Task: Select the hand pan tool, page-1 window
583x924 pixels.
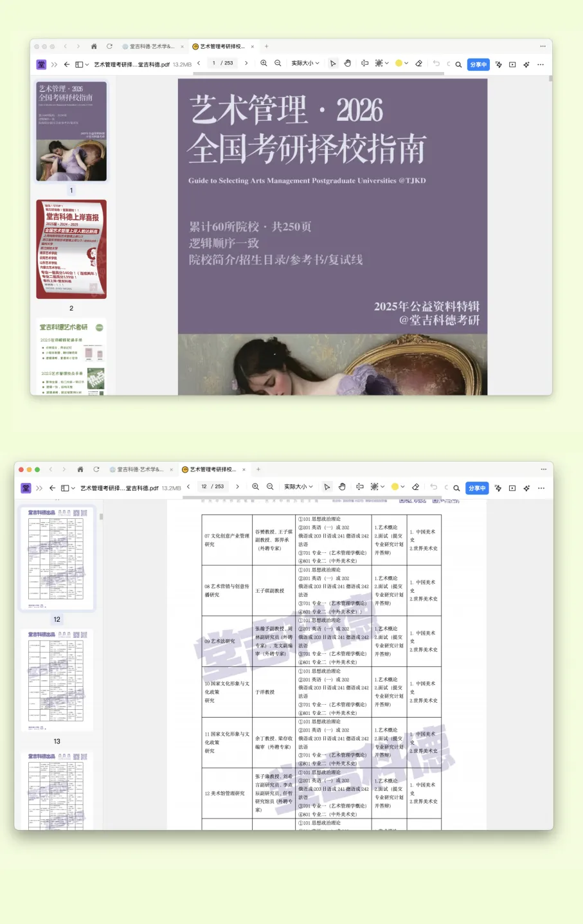Action: tap(348, 63)
